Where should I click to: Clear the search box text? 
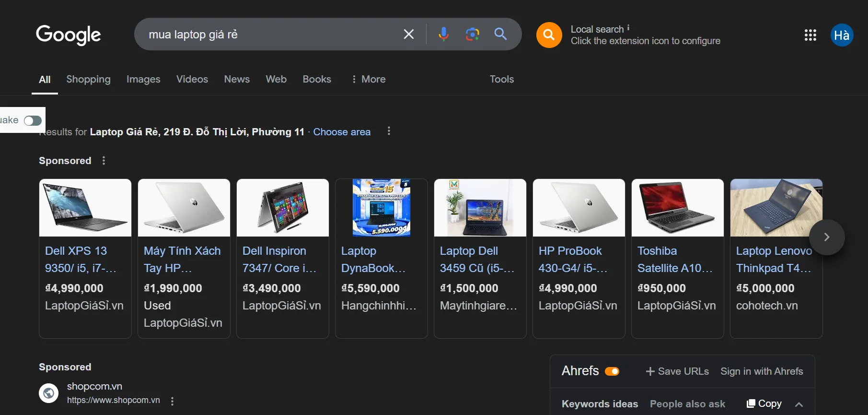(x=409, y=34)
